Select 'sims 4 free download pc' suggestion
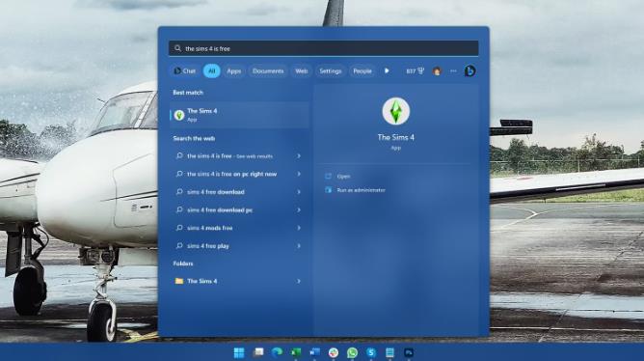This screenshot has height=361, width=644. tap(239, 210)
